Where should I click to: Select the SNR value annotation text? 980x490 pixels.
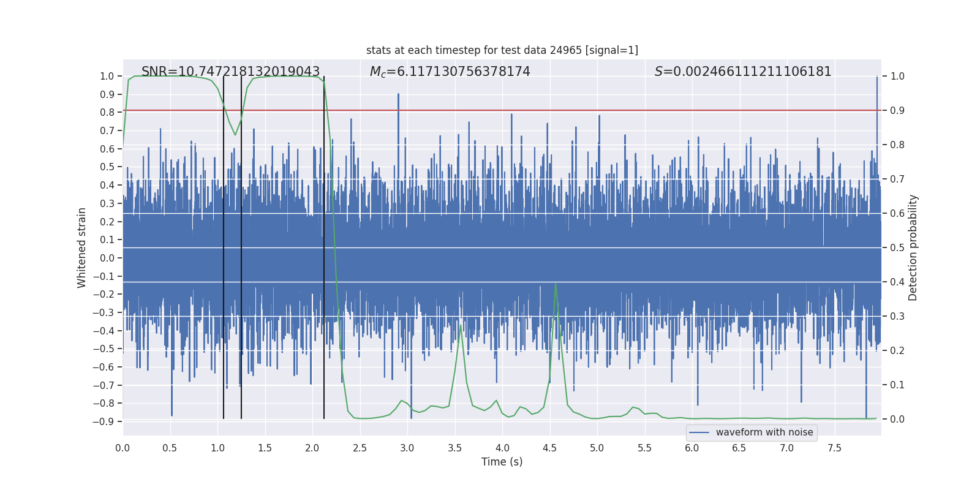click(x=230, y=72)
